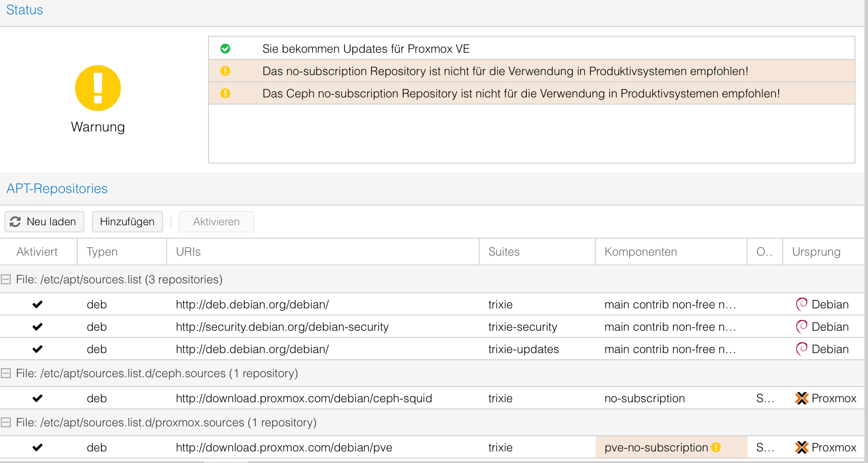The width and height of the screenshot is (868, 463).
Task: Toggle enabled checkmark for debian-security repository
Action: (x=38, y=327)
